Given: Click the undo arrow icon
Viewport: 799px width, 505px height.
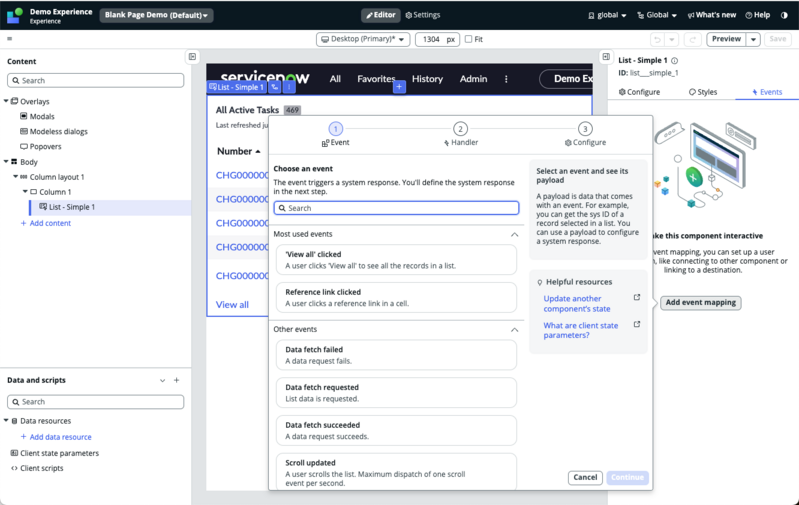Looking at the screenshot, I should 657,39.
